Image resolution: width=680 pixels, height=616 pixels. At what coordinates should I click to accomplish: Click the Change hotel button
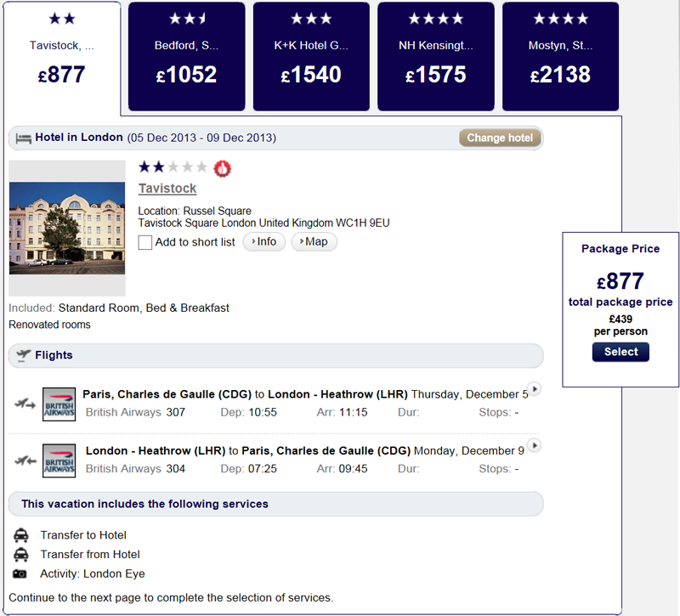[500, 138]
